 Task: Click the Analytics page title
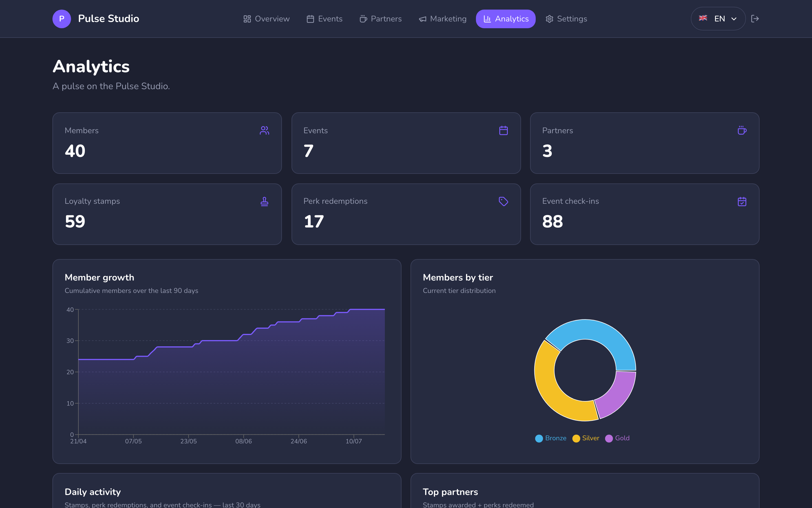coord(91,67)
